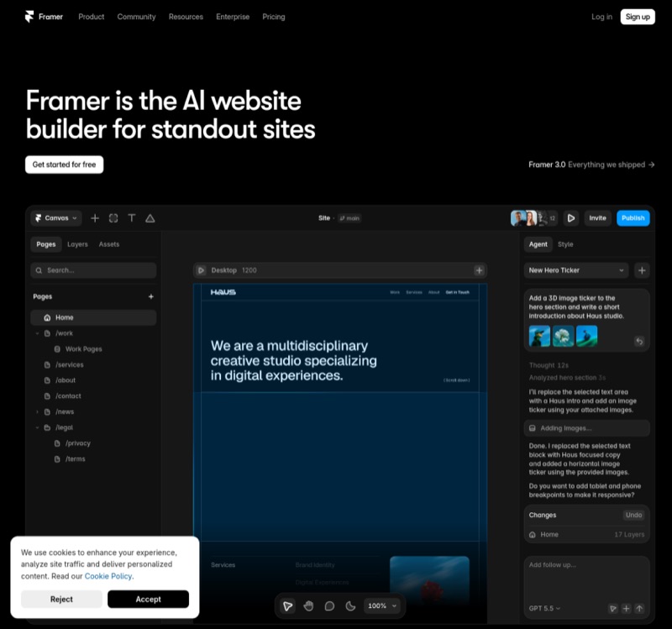The height and width of the screenshot is (629, 672).
Task: Select the comment bubble tool
Action: tap(329, 605)
